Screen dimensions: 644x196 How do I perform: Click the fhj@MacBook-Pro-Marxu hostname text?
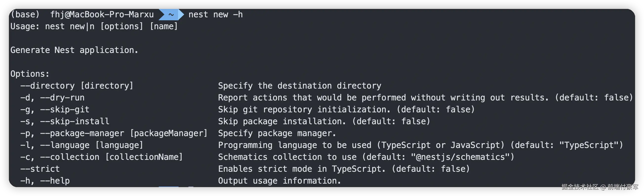[102, 15]
